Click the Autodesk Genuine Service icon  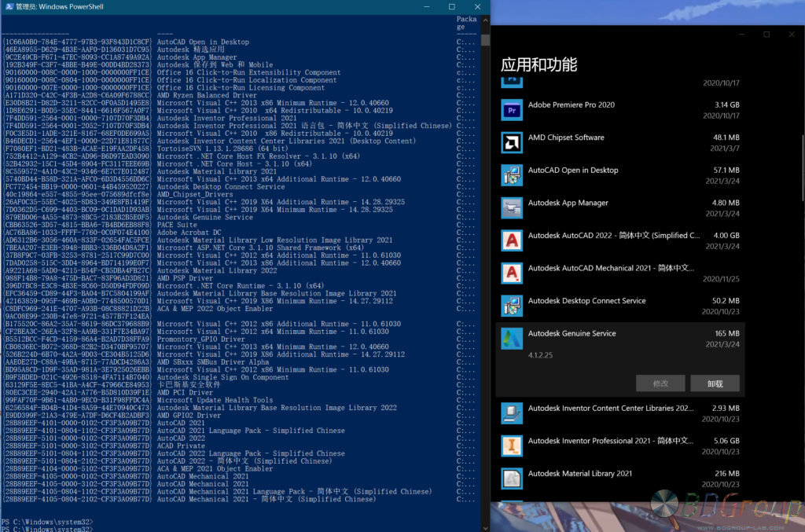point(512,339)
